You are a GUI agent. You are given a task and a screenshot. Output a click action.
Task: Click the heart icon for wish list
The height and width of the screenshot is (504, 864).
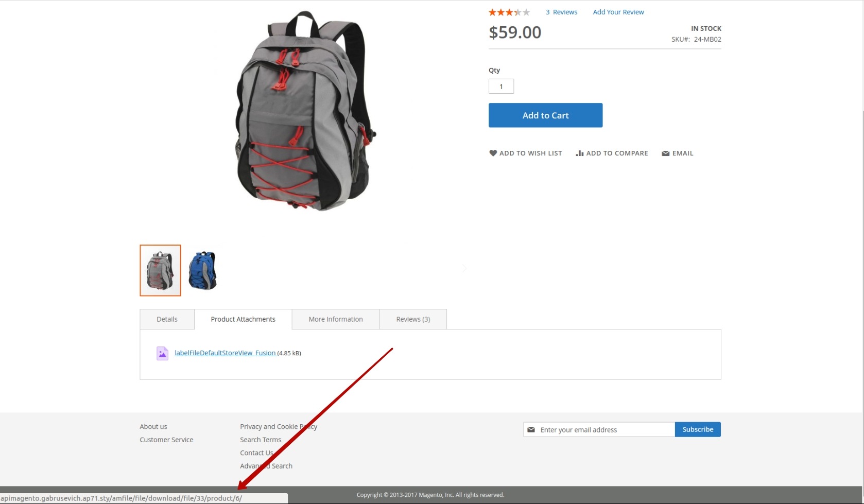[493, 153]
